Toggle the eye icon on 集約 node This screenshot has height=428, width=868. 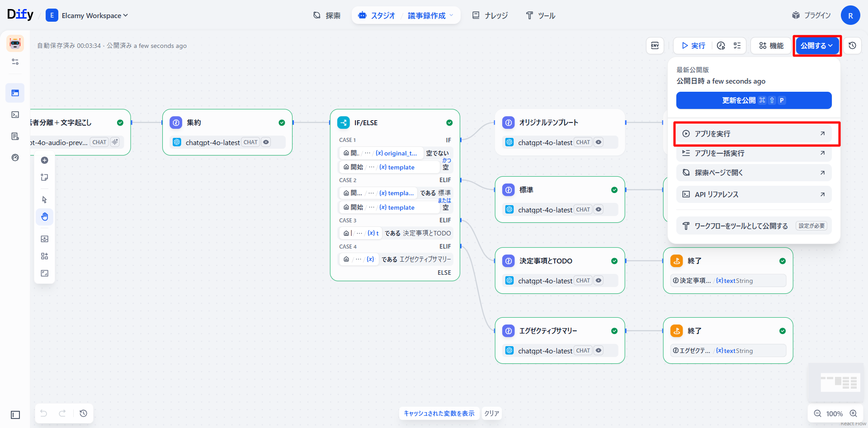pyautogui.click(x=266, y=142)
